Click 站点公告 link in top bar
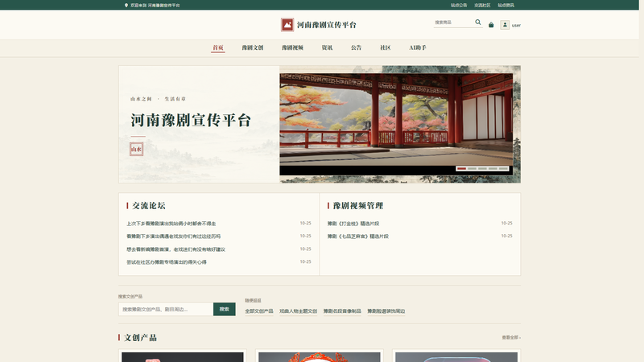The width and height of the screenshot is (644, 362). [459, 6]
